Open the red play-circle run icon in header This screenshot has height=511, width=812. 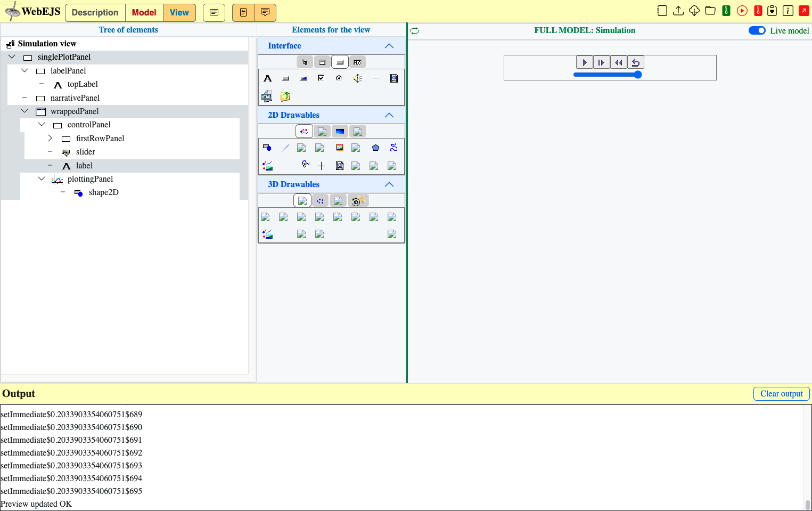[x=742, y=11]
